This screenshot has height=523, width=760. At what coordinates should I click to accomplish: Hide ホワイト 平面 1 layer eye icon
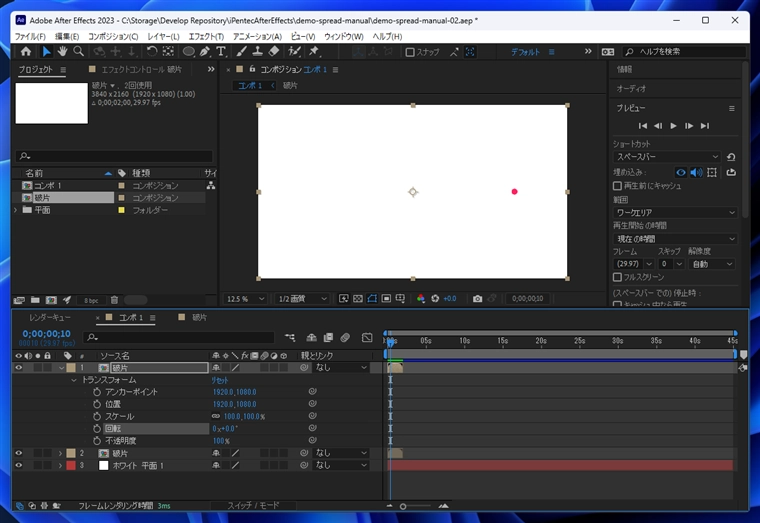(18, 465)
